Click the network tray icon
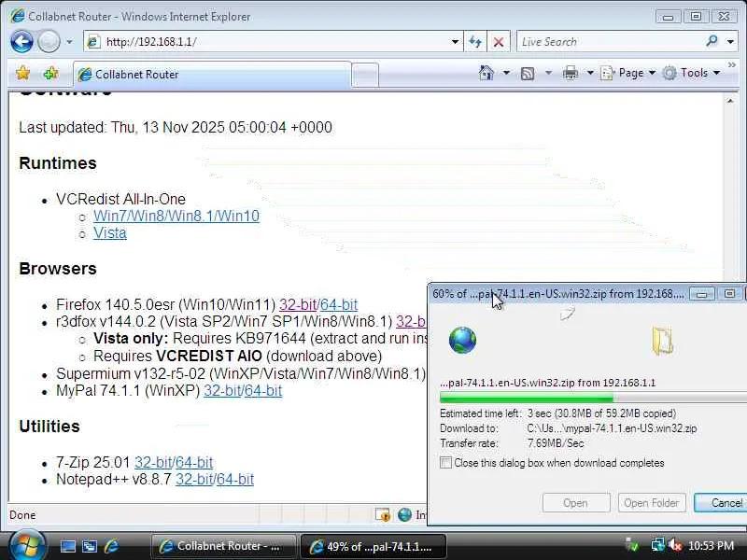This screenshot has width=747, height=560. click(x=658, y=545)
